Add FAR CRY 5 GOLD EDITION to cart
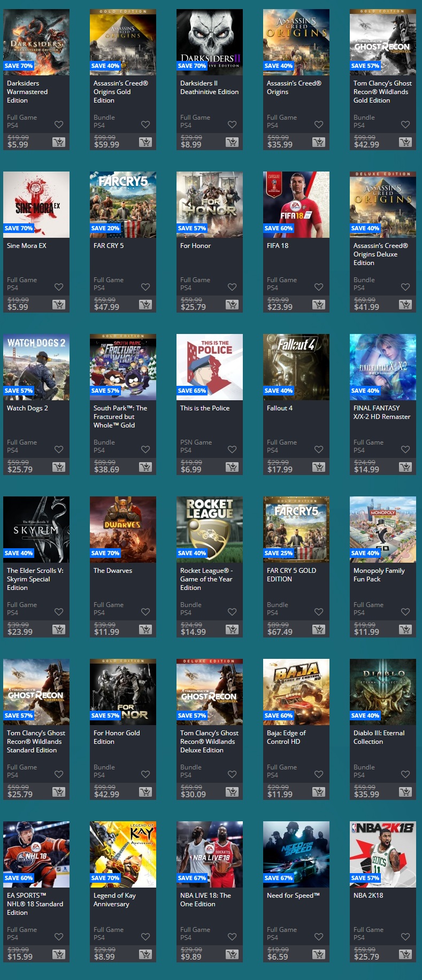This screenshot has width=422, height=980. 319,629
